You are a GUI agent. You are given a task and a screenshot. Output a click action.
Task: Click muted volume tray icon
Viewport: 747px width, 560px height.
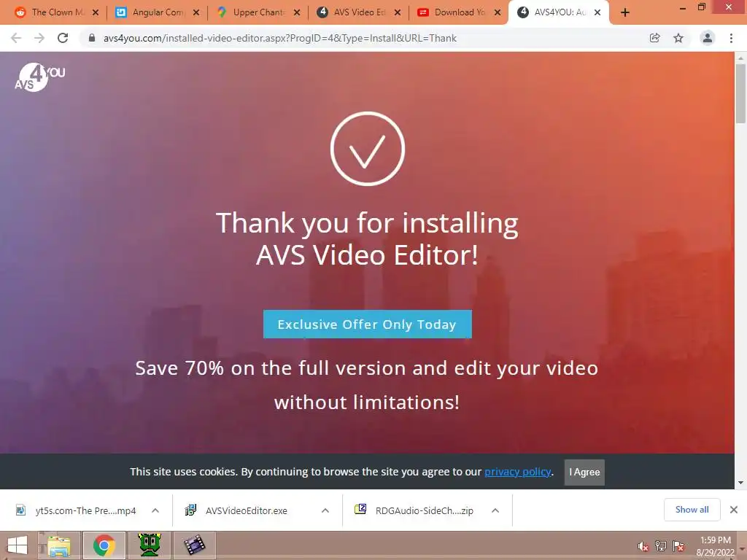click(643, 547)
